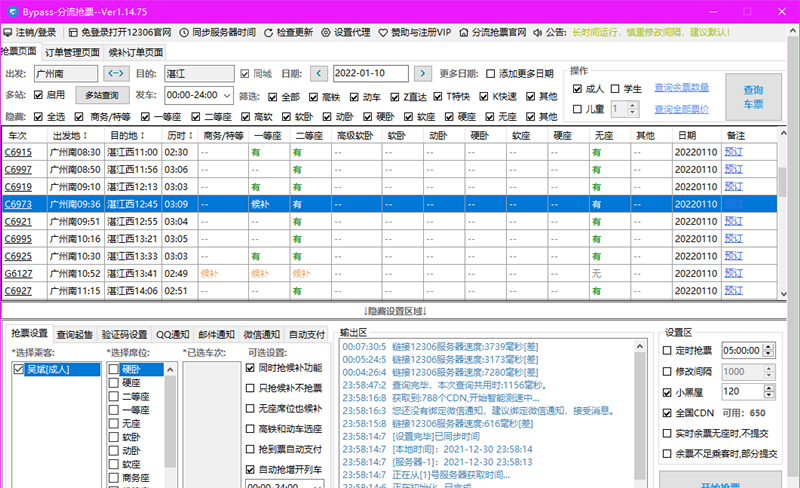The image size is (800, 488).
Task: Click the seat list scrollbar
Action: 170,424
